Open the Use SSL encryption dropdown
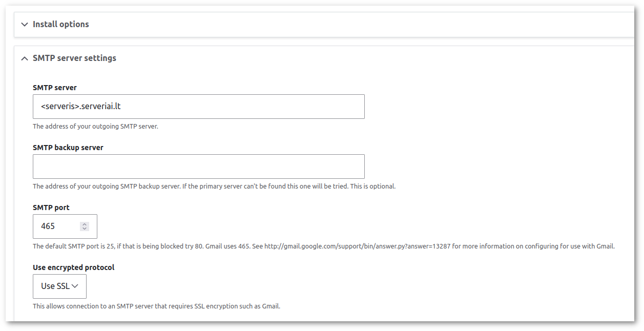 pyautogui.click(x=59, y=286)
